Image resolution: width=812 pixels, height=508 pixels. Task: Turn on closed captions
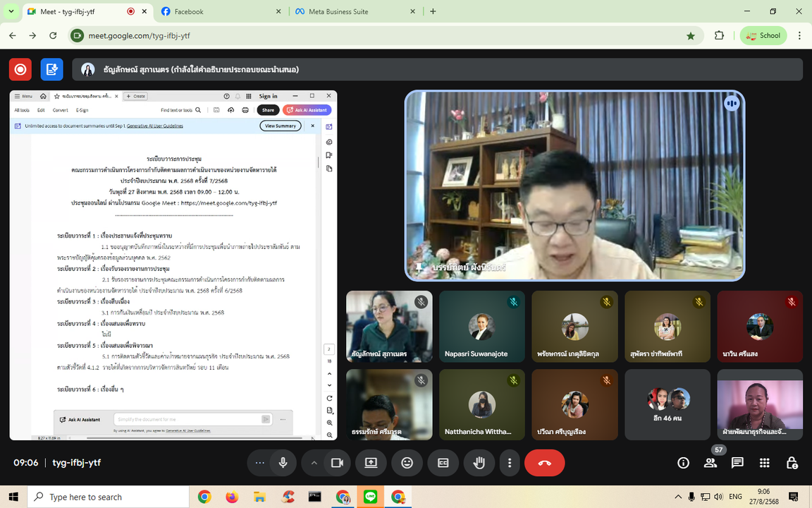click(x=443, y=463)
